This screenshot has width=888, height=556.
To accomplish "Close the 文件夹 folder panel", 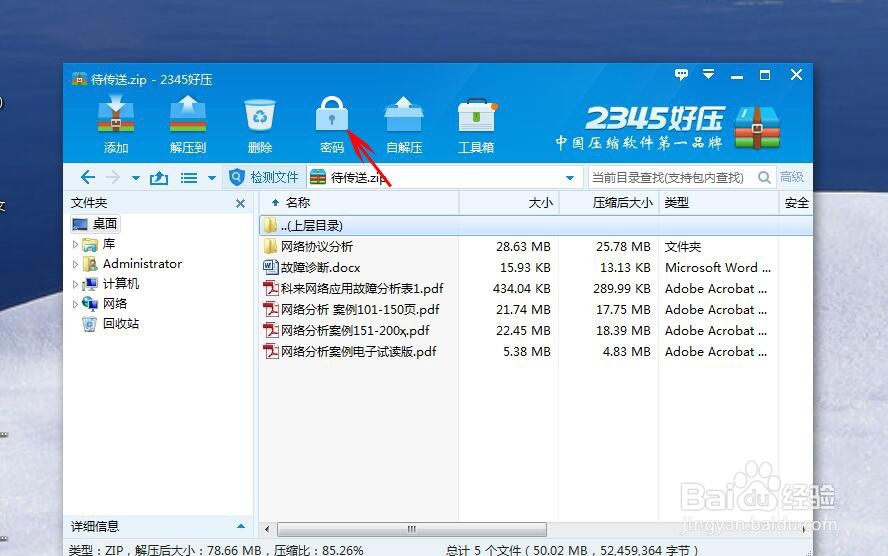I will [241, 203].
